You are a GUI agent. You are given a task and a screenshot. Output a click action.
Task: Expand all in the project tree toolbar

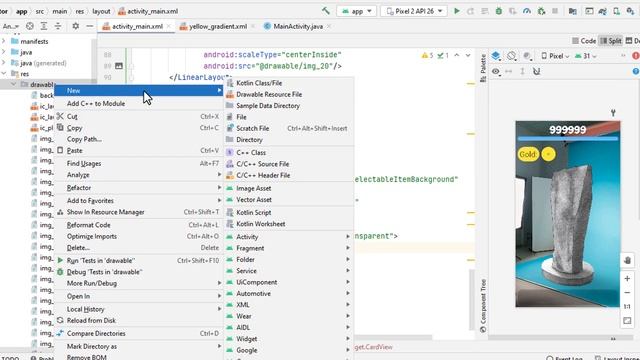(44, 26)
